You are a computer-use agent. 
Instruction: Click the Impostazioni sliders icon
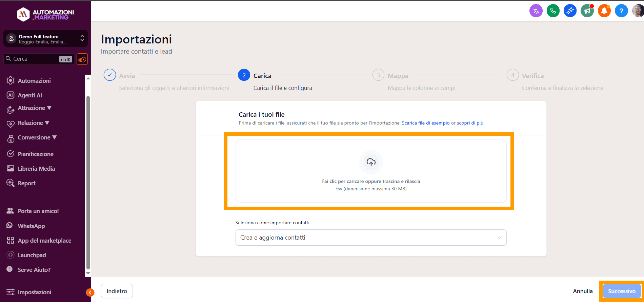pyautogui.click(x=11, y=292)
